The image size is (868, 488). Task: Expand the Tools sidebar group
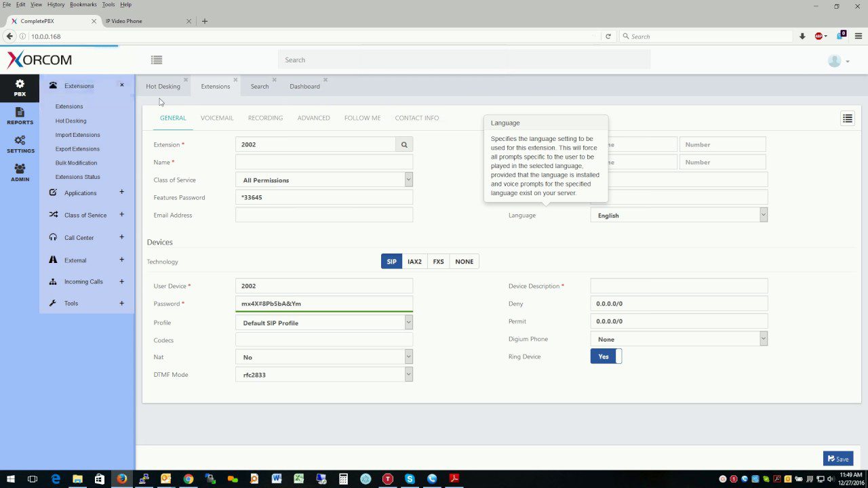[122, 303]
